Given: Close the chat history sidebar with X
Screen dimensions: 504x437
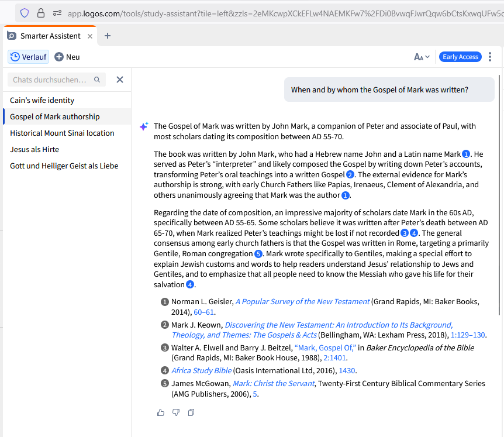Looking at the screenshot, I should coord(120,80).
